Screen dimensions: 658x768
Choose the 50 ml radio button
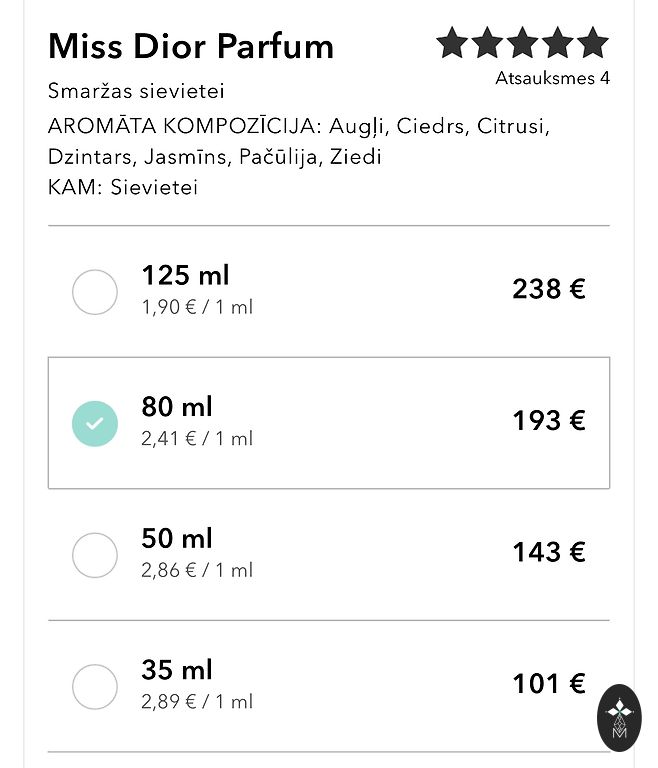point(95,555)
